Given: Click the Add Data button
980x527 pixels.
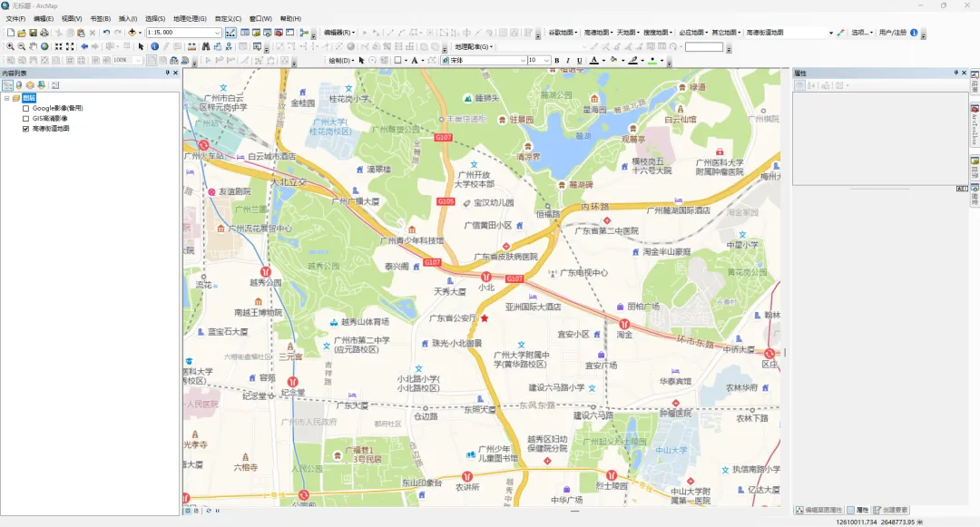Looking at the screenshot, I should point(132,33).
